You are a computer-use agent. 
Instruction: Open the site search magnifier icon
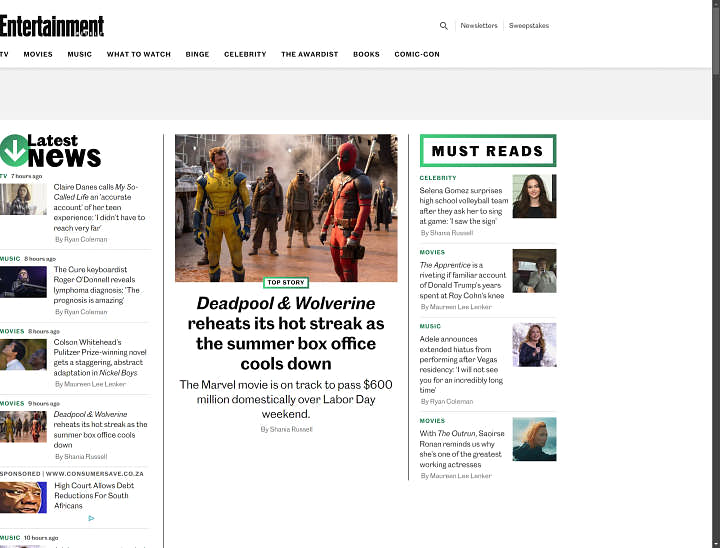[443, 26]
